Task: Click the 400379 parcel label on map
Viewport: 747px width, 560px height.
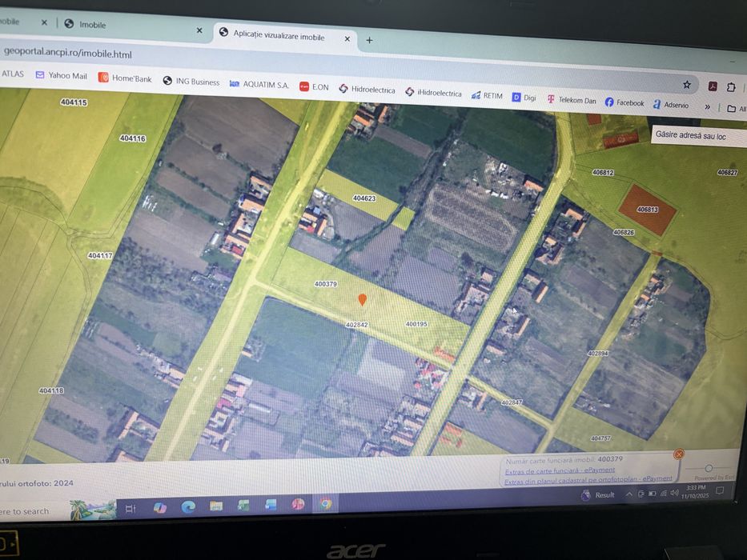Action: (x=325, y=284)
